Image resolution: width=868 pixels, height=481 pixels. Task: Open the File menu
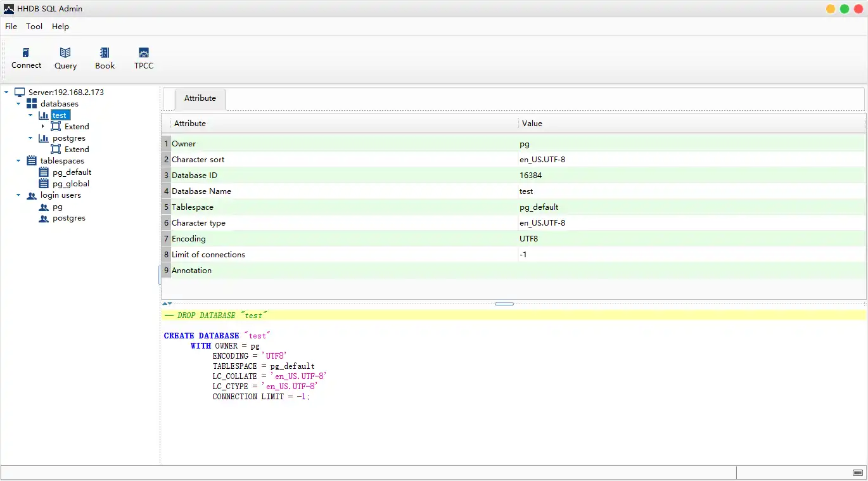11,27
